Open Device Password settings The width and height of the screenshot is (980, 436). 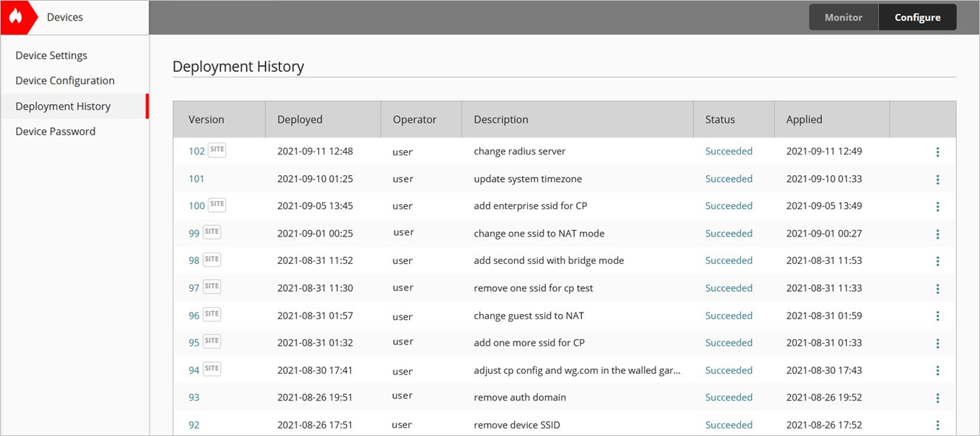coord(55,131)
